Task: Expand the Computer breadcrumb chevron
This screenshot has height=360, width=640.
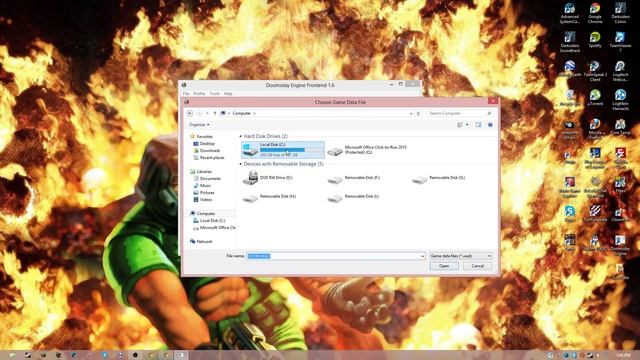Action: tap(255, 113)
